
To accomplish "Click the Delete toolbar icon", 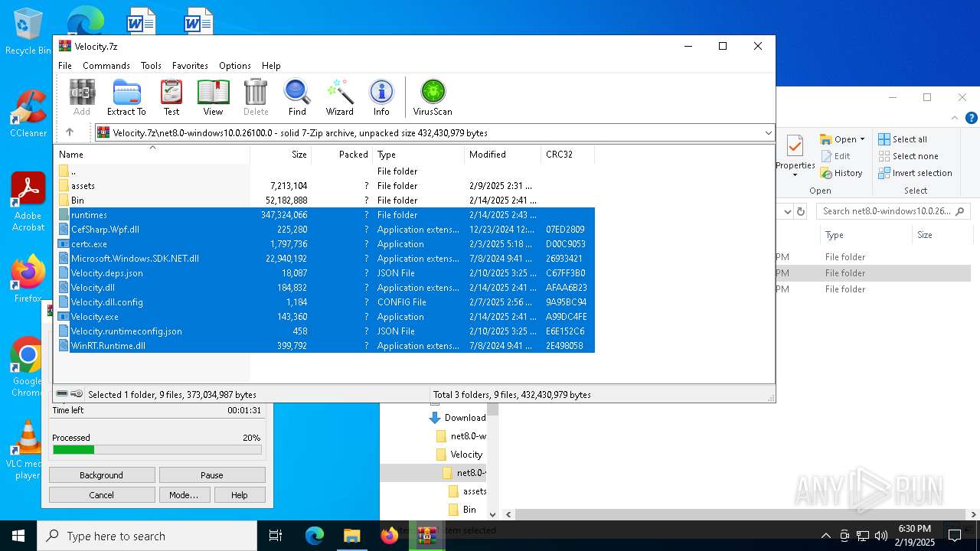I will pos(256,97).
